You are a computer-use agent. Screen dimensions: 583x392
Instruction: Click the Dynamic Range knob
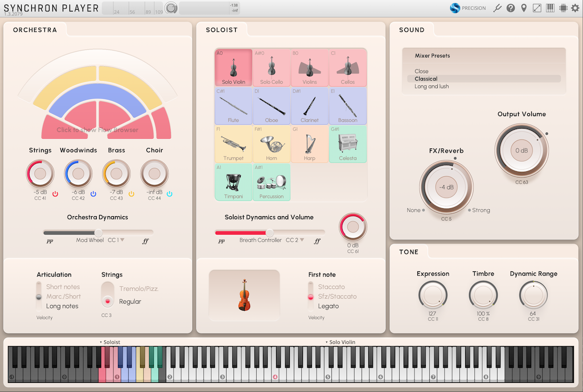(533, 295)
